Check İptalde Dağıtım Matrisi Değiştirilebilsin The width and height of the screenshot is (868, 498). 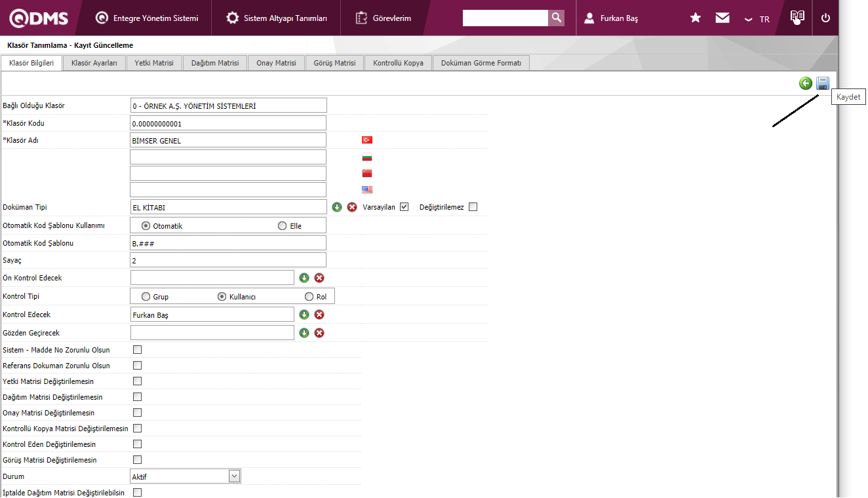pos(138,493)
